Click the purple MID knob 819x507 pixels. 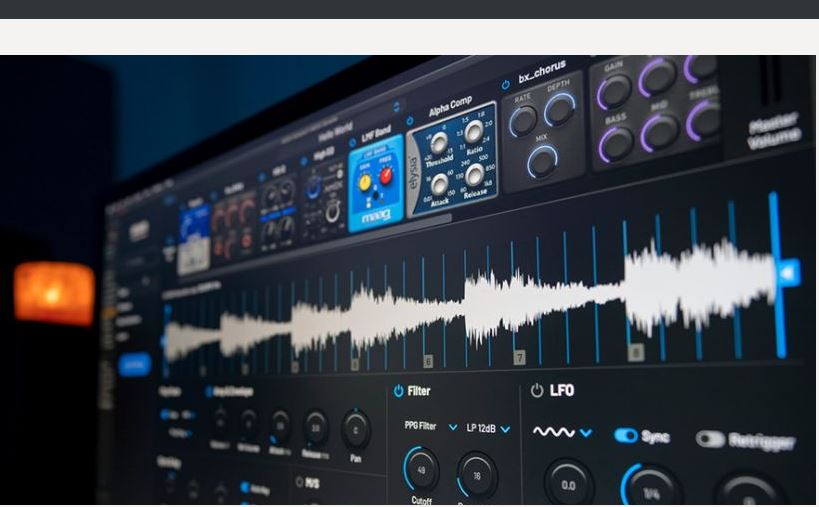[659, 133]
